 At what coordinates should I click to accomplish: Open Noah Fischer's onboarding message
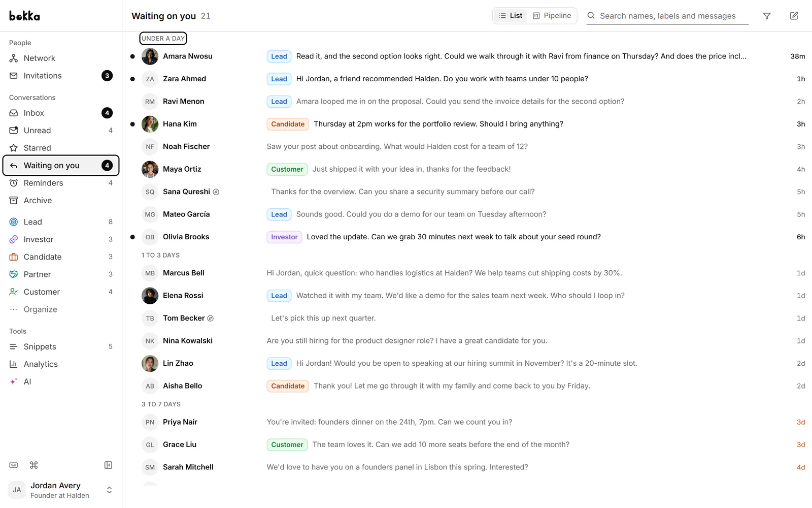[x=467, y=146]
